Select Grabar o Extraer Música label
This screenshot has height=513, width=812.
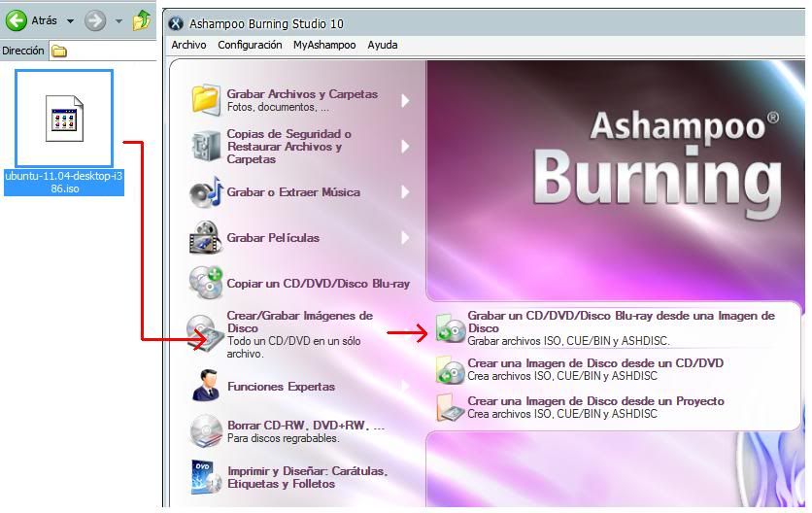click(x=293, y=192)
